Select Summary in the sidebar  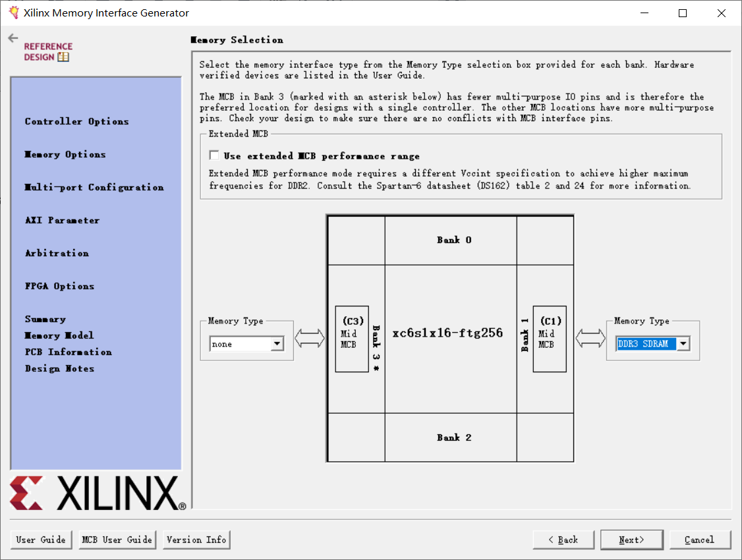click(x=45, y=320)
